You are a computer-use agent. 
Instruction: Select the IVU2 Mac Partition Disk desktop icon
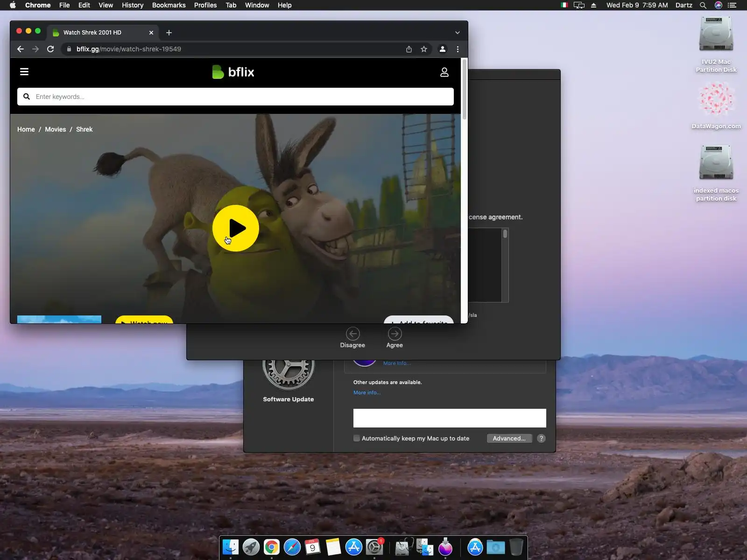716,44
